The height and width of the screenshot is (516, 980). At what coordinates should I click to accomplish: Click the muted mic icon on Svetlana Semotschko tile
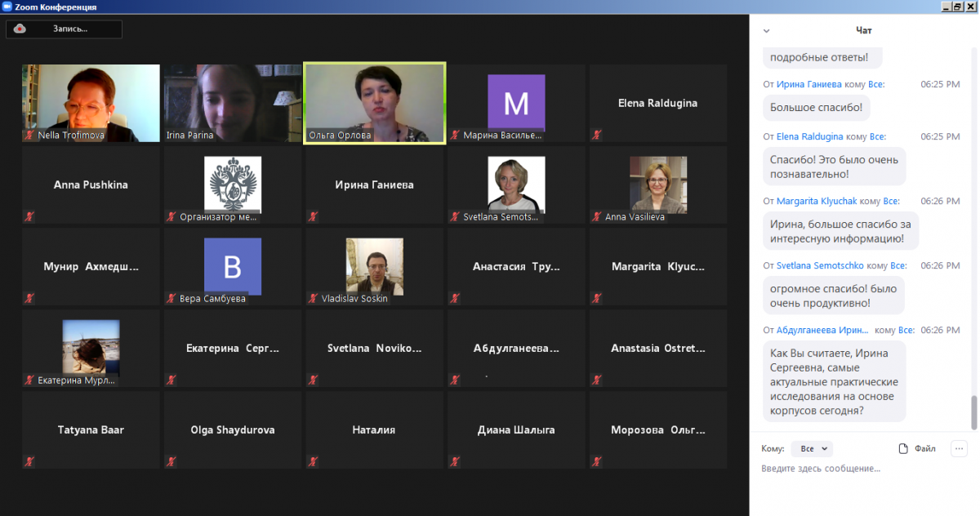click(456, 217)
